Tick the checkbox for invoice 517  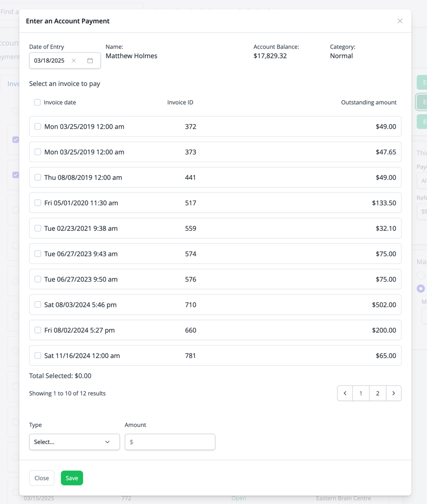coord(38,203)
